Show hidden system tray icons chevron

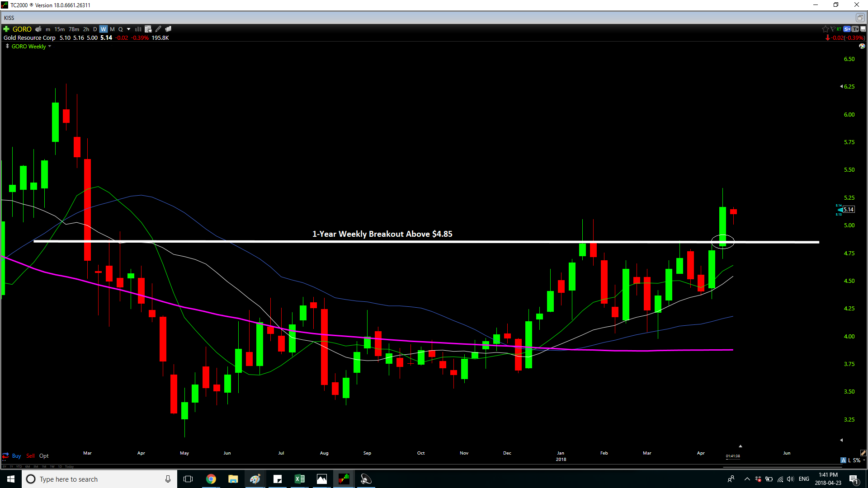747,479
